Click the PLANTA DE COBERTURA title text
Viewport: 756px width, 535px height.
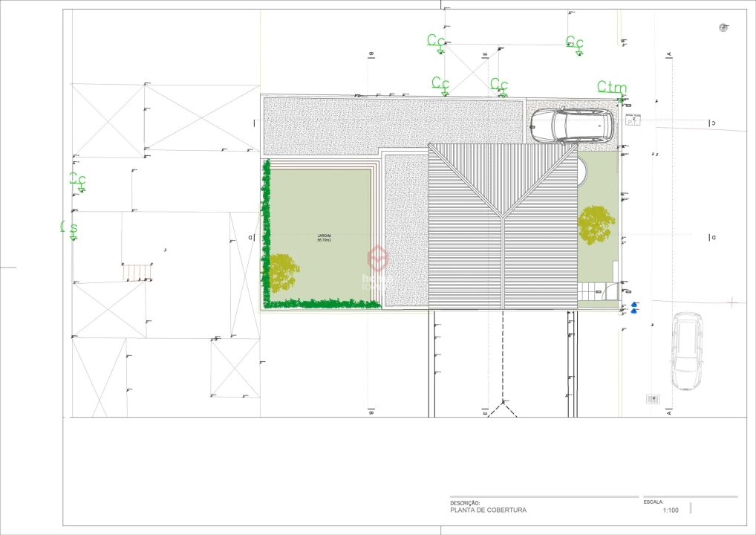click(x=488, y=510)
